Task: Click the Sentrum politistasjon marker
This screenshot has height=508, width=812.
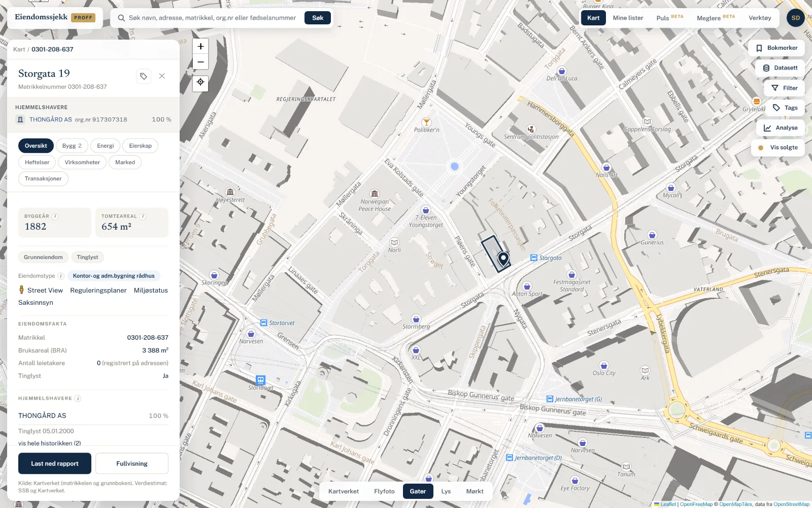Action: pyautogui.click(x=531, y=130)
